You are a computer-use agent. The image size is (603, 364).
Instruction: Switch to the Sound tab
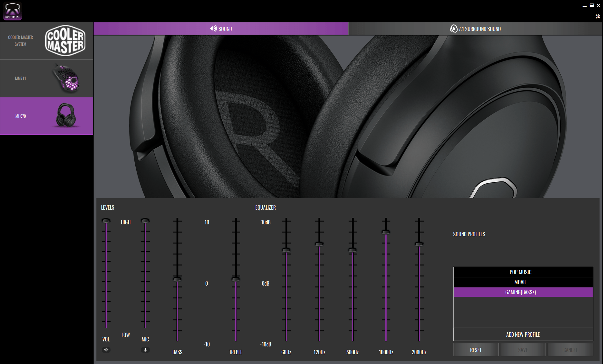(x=221, y=29)
